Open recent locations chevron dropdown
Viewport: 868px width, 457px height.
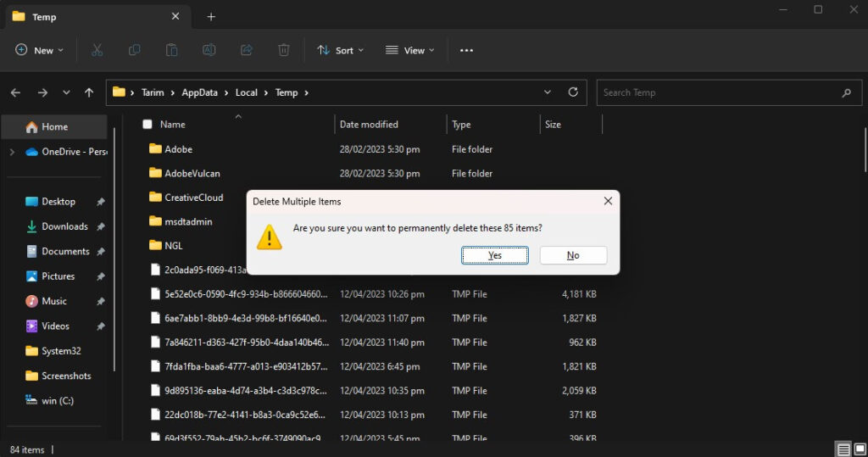[66, 92]
